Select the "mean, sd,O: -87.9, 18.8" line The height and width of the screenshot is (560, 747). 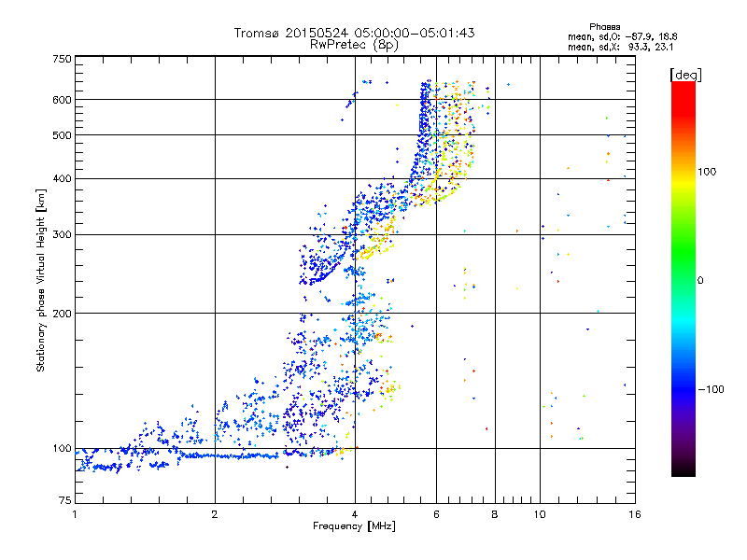point(622,36)
